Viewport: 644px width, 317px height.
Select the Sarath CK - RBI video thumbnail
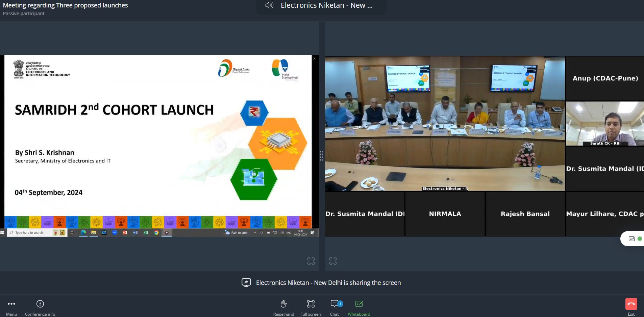coord(605,124)
